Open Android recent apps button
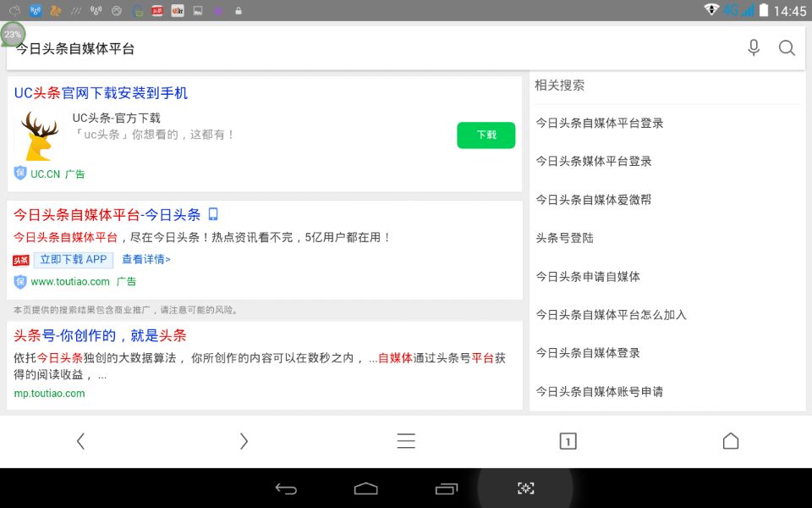Screen dimensions: 812x508 tap(447, 489)
